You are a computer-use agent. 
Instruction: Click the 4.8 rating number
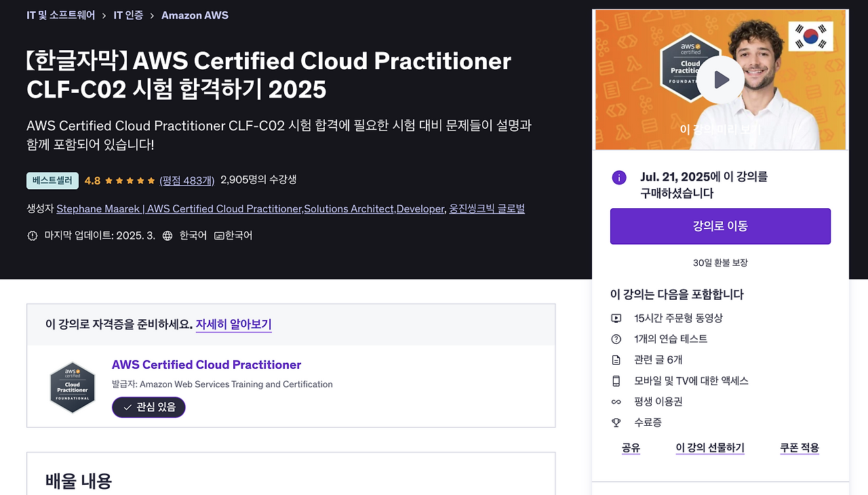(x=92, y=180)
